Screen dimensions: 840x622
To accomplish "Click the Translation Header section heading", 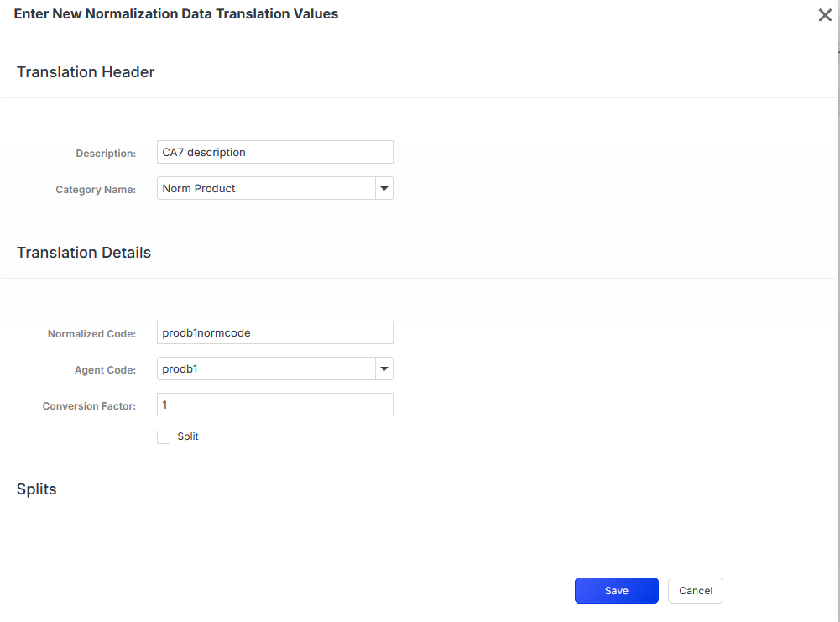I will tap(86, 72).
